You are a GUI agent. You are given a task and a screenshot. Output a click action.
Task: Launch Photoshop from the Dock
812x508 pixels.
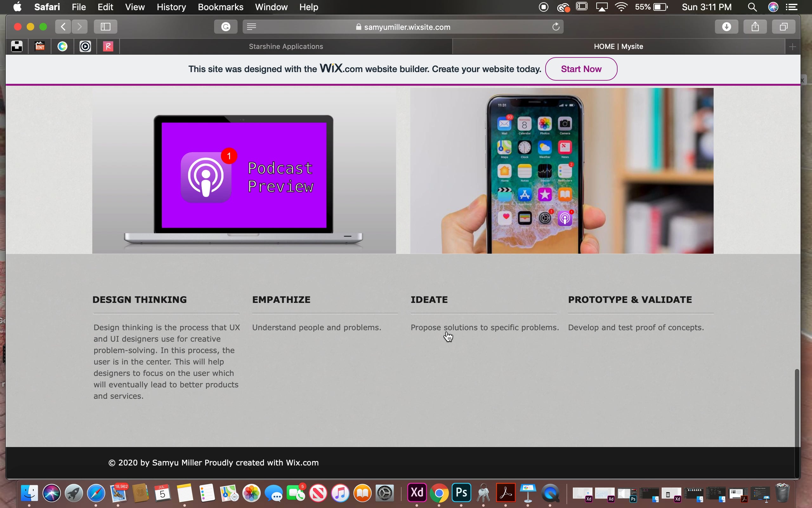coord(462,492)
